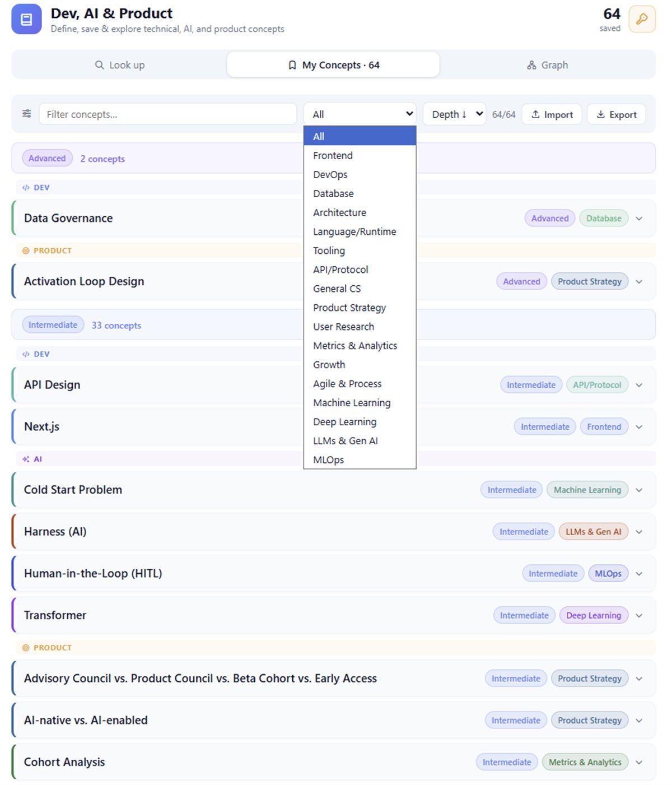Viewport: 672px width, 785px height.
Task: Choose LLMs & Gen AI in dropdown list
Action: (x=360, y=441)
